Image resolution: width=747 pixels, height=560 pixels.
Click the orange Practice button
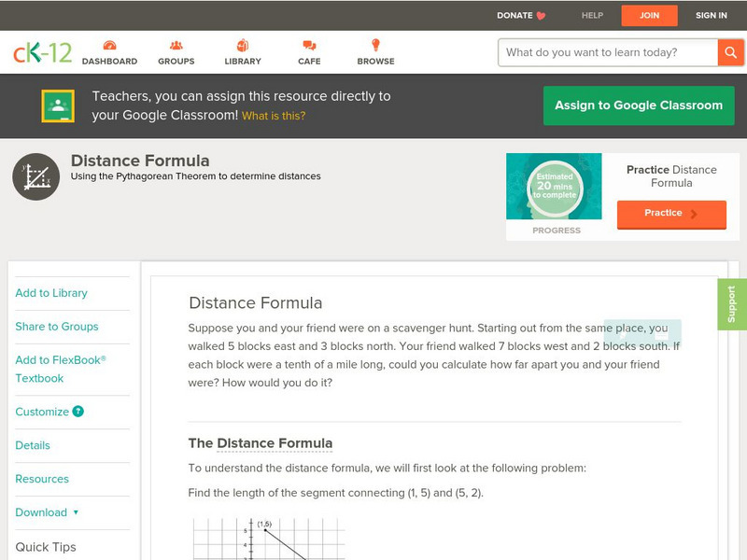(x=671, y=215)
